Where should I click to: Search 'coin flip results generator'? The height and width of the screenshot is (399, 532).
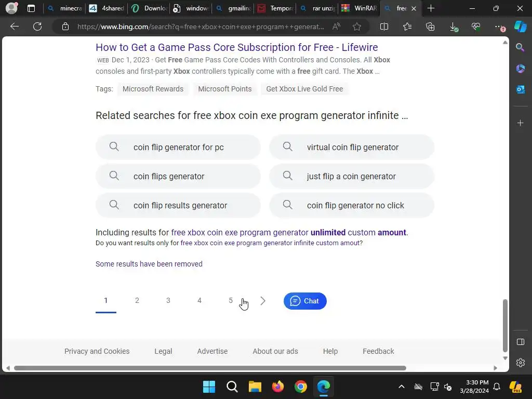pos(178,206)
